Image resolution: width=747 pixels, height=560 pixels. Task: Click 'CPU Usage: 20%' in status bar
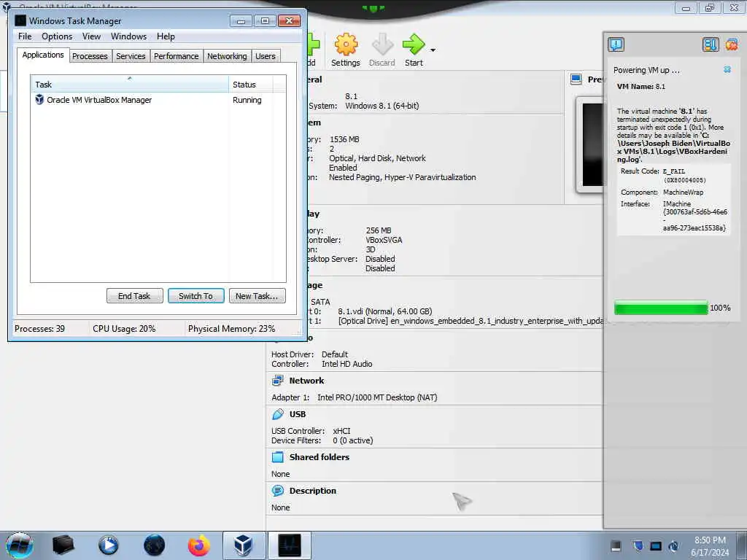pyautogui.click(x=124, y=329)
